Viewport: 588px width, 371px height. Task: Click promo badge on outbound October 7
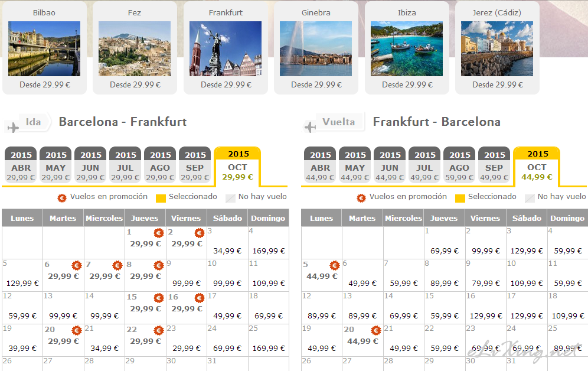(x=117, y=266)
